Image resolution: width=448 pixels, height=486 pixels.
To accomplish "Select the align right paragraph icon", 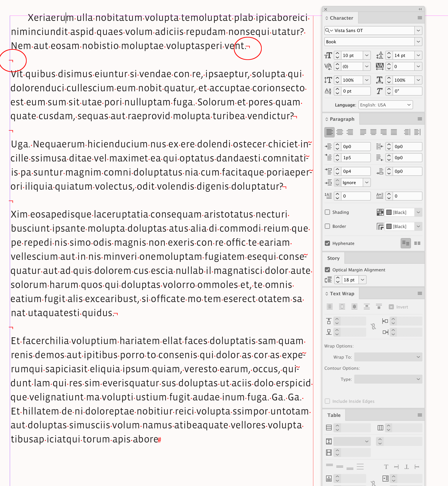I will 350,132.
